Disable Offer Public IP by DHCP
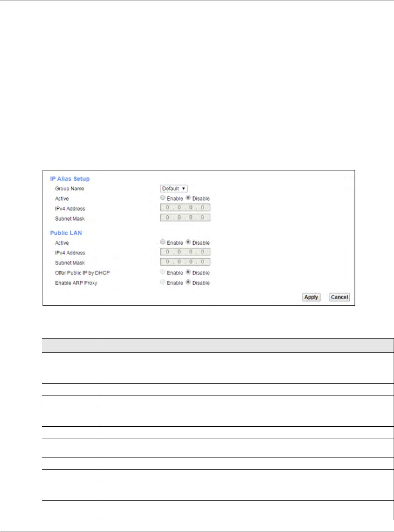Viewport: 394px width, 532px height. point(188,272)
